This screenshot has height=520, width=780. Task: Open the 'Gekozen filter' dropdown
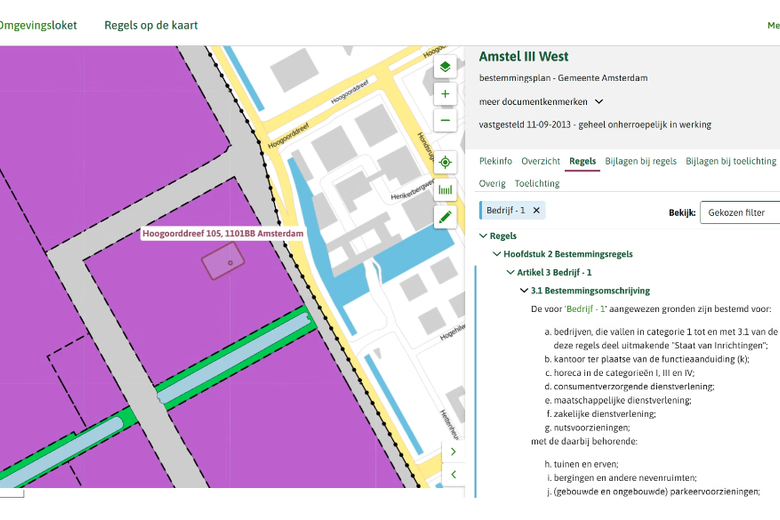tap(740, 212)
